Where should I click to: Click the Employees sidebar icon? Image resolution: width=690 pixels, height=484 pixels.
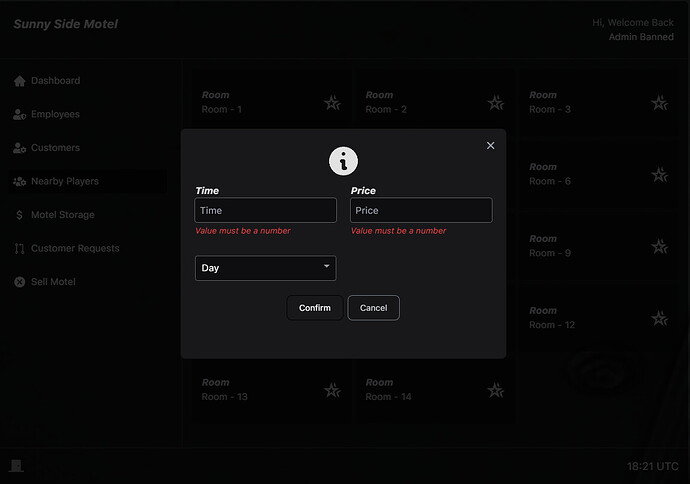pos(19,114)
